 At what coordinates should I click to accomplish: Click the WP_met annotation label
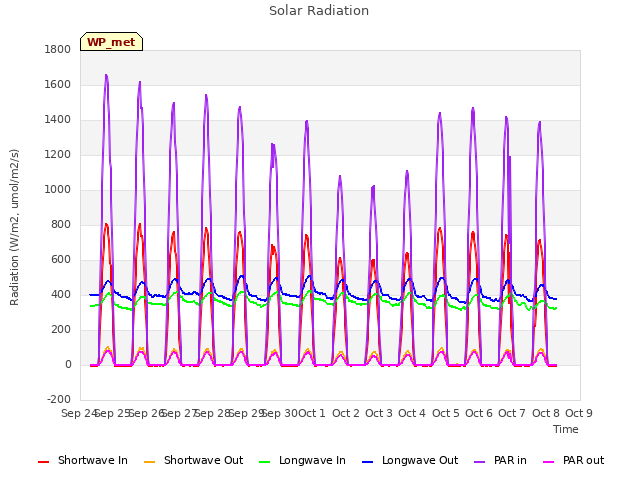pos(111,42)
